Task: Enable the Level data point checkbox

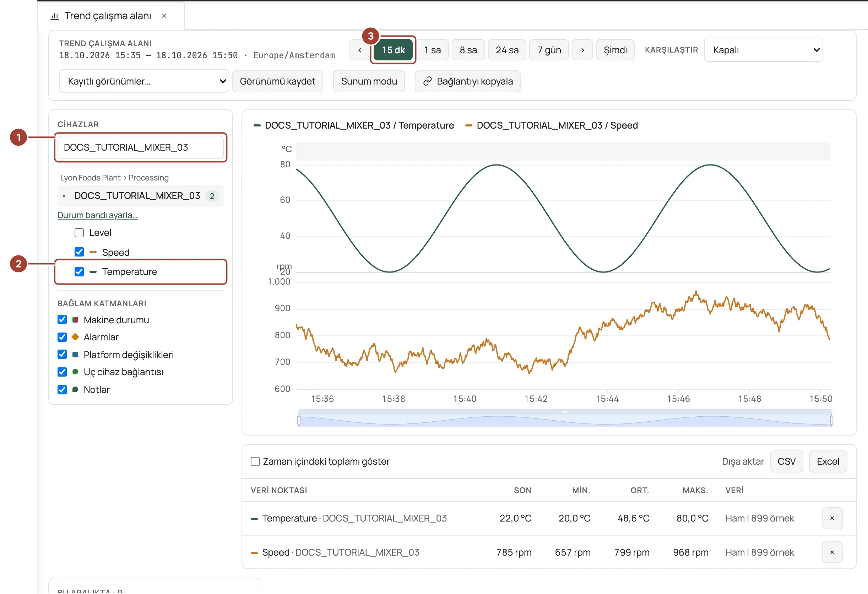Action: pyautogui.click(x=79, y=233)
